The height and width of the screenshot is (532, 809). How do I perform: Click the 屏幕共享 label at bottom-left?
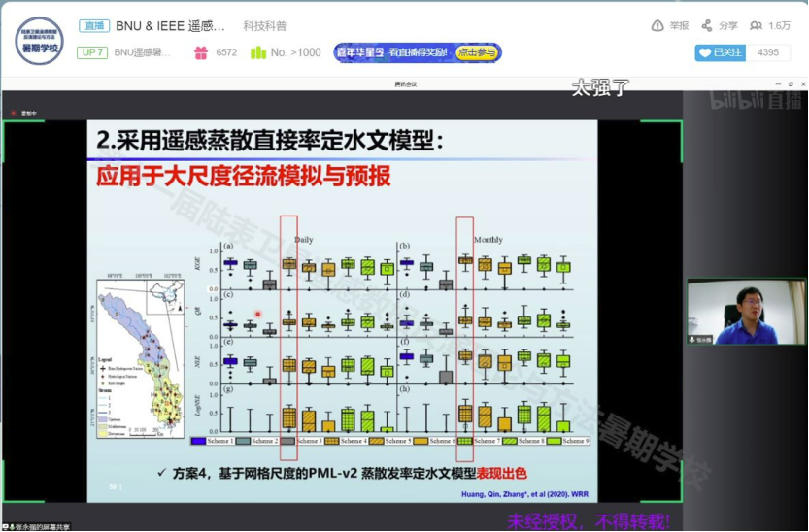pyautogui.click(x=39, y=526)
